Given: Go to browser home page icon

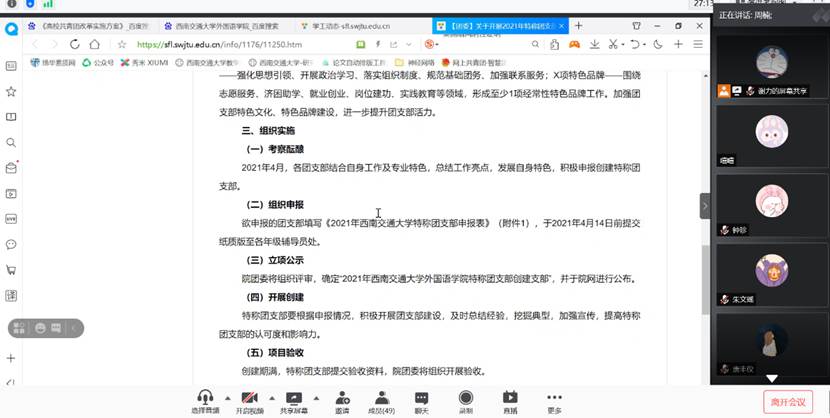Looking at the screenshot, I should point(94,44).
